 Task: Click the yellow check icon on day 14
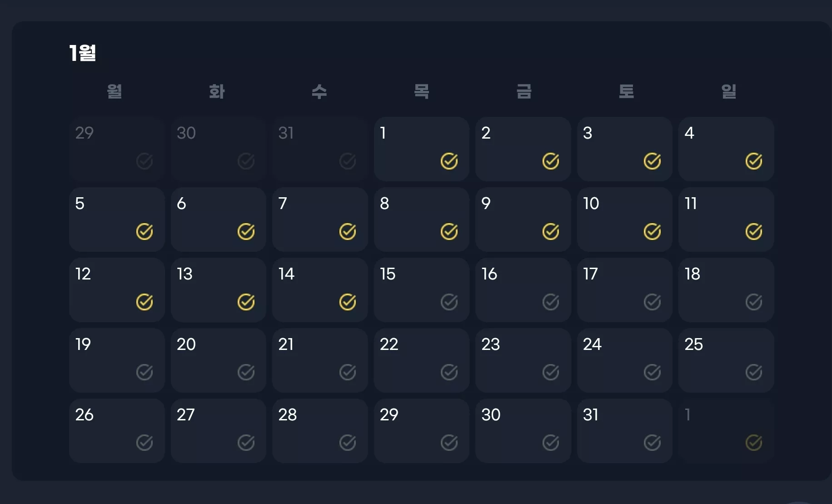point(348,302)
